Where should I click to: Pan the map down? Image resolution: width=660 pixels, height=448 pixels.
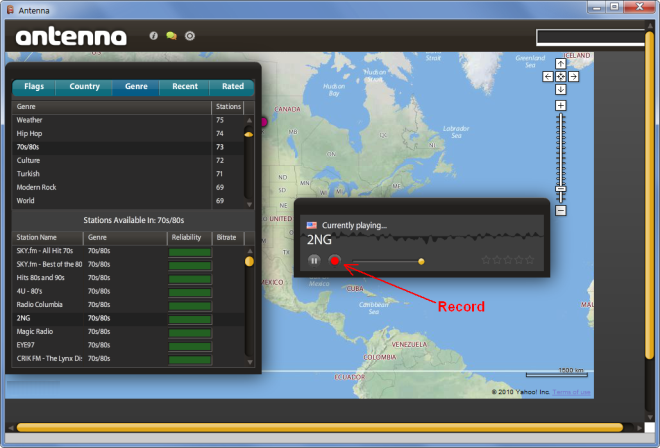click(561, 89)
